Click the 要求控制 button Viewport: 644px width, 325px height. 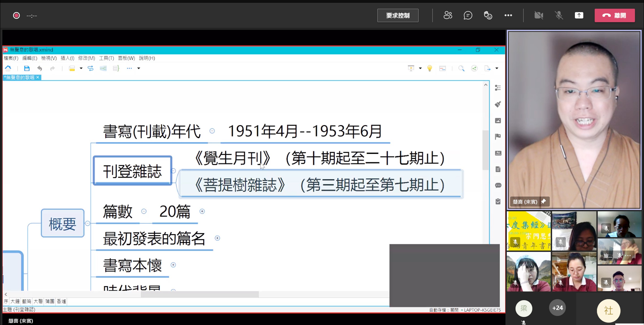coord(398,15)
